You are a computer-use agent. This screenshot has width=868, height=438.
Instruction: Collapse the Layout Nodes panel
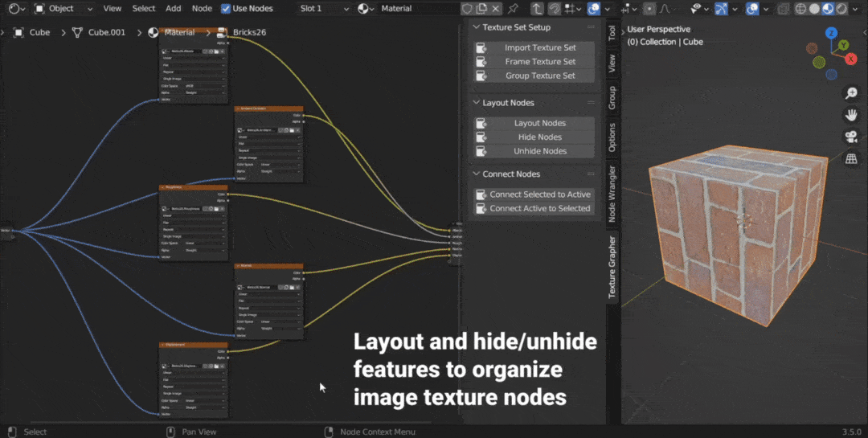(x=477, y=102)
